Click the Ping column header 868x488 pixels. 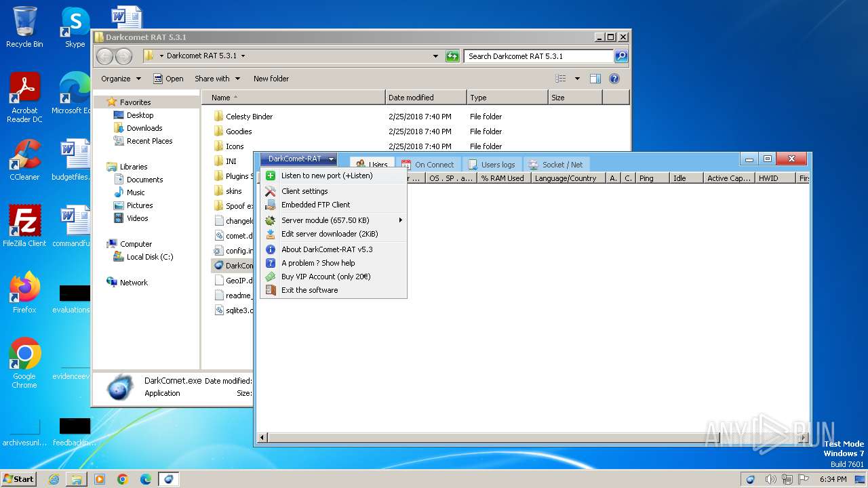point(651,178)
